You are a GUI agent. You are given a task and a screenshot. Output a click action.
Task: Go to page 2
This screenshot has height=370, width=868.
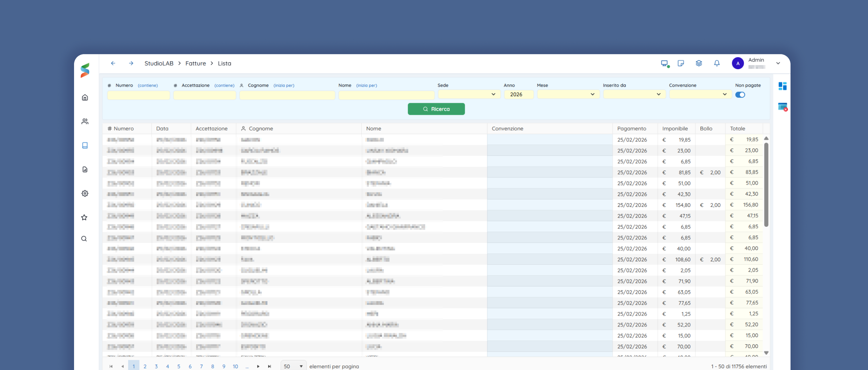(145, 366)
